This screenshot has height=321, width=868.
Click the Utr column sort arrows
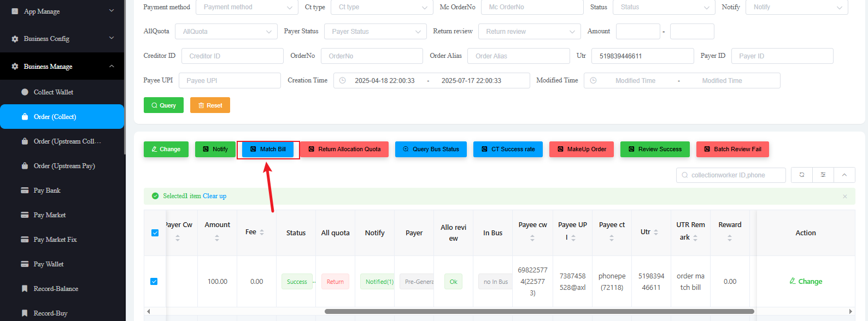tap(656, 233)
